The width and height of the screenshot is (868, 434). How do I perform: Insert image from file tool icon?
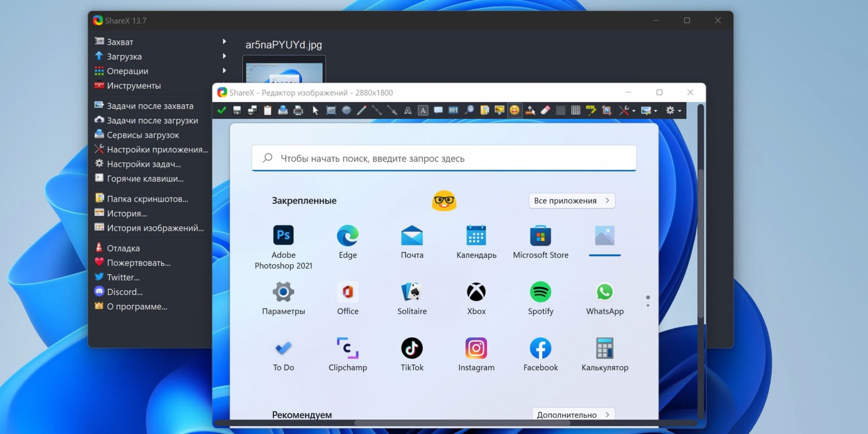(484, 110)
